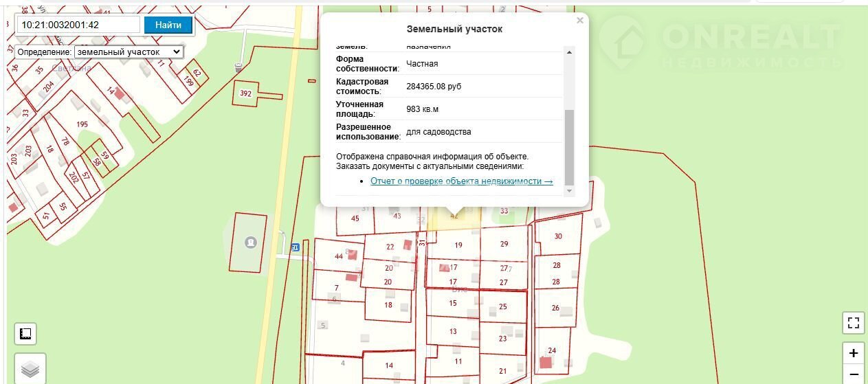The height and width of the screenshot is (384, 868).
Task: Select land parcel 30 on map
Action: click(x=558, y=236)
